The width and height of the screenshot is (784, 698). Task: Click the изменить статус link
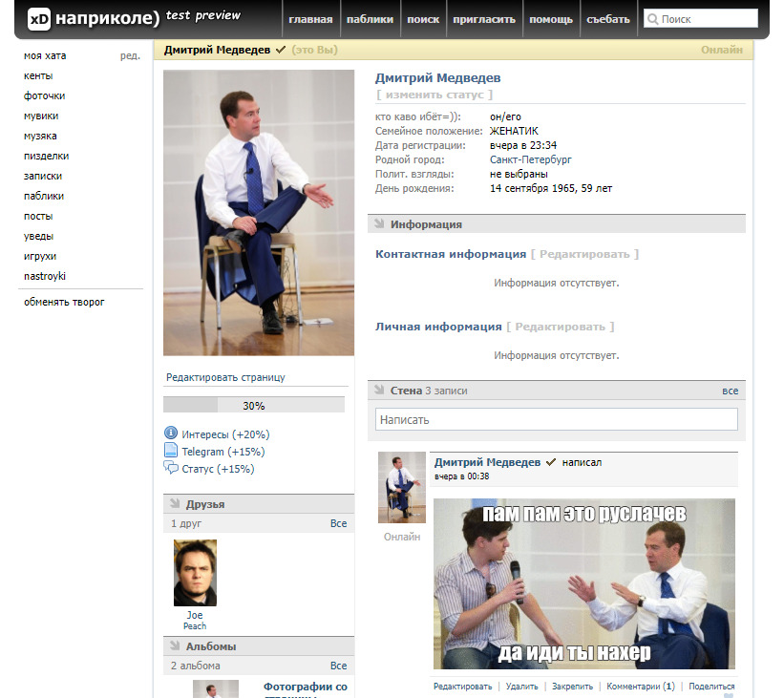point(434,95)
